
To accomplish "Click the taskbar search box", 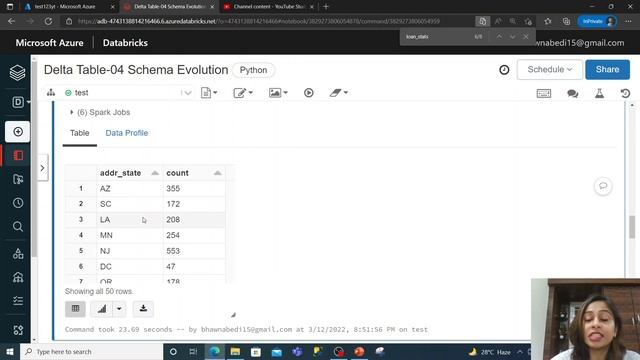I will pyautogui.click(x=91, y=351).
